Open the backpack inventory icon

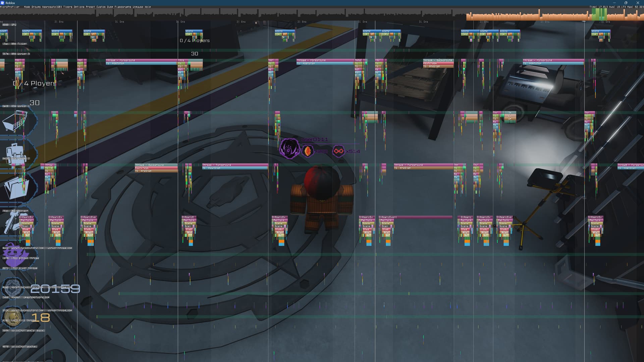(x=16, y=153)
